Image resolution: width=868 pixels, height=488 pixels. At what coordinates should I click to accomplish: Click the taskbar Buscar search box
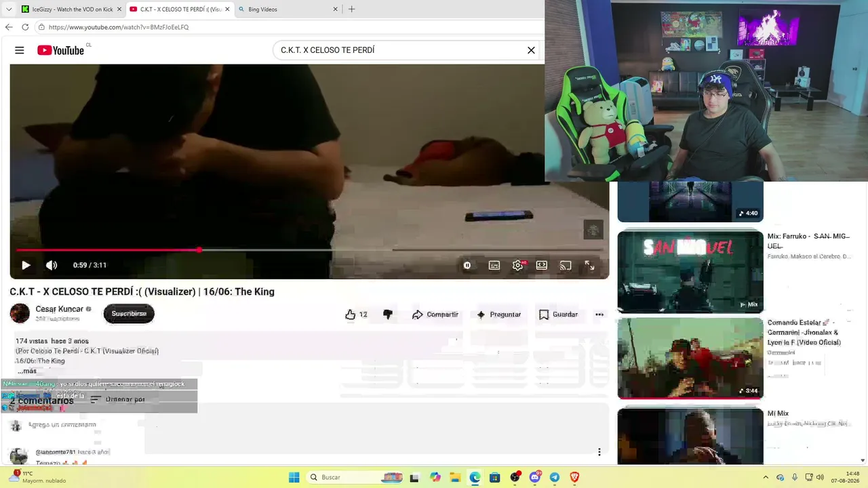click(x=355, y=477)
